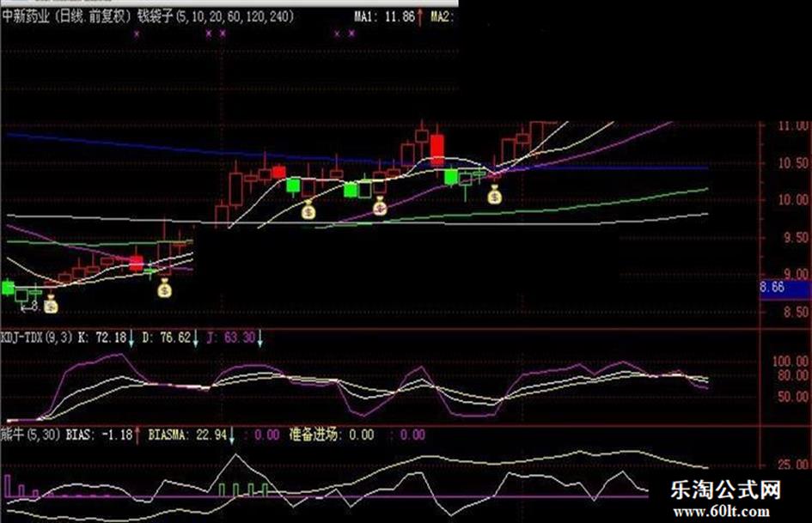Click the green candle at the chart's left edge
812x523 pixels.
point(8,288)
